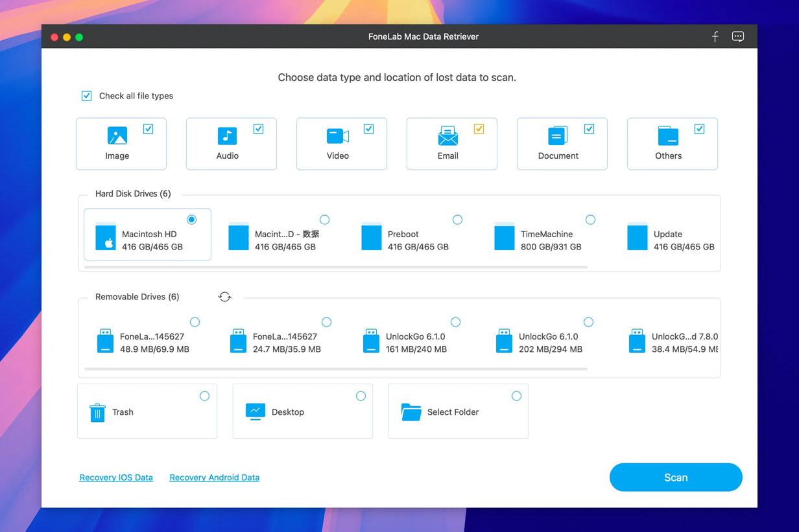This screenshot has width=799, height=532.
Task: Select the Desktop radio button
Action: pos(361,396)
